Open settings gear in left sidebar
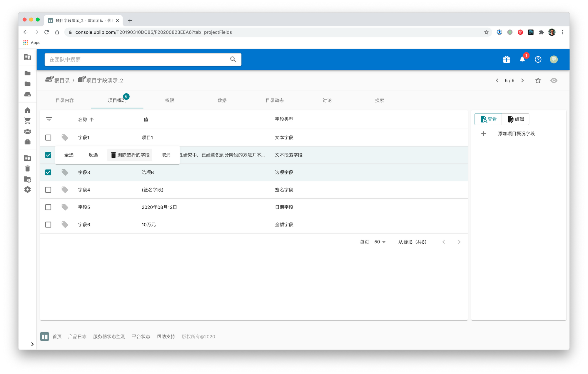This screenshot has height=374, width=588. point(27,190)
